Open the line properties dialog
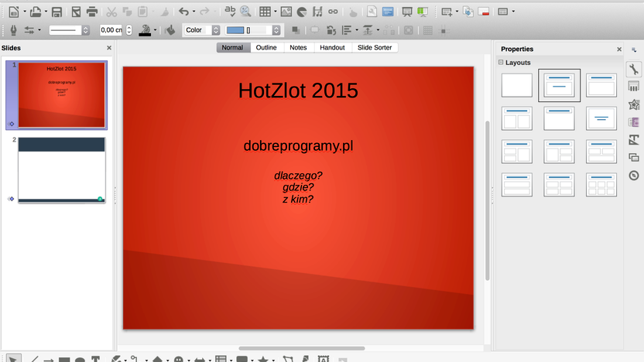This screenshot has height=362, width=644. [x=13, y=30]
